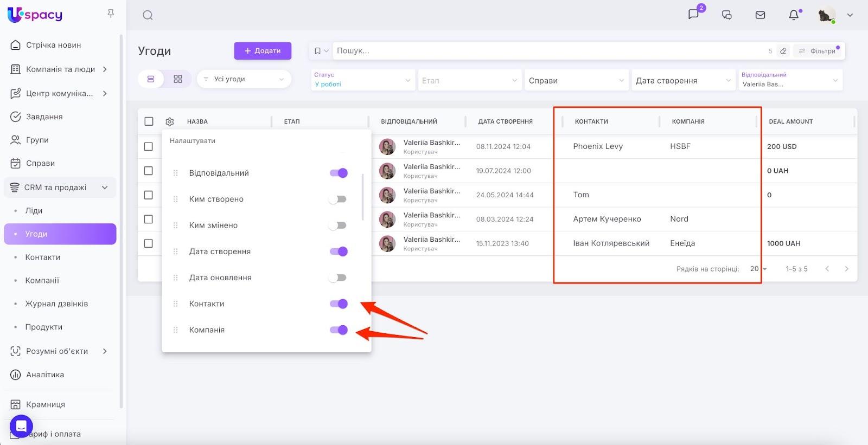This screenshot has width=868, height=445.
Task: Disable the Контакти column toggle
Action: (x=339, y=304)
